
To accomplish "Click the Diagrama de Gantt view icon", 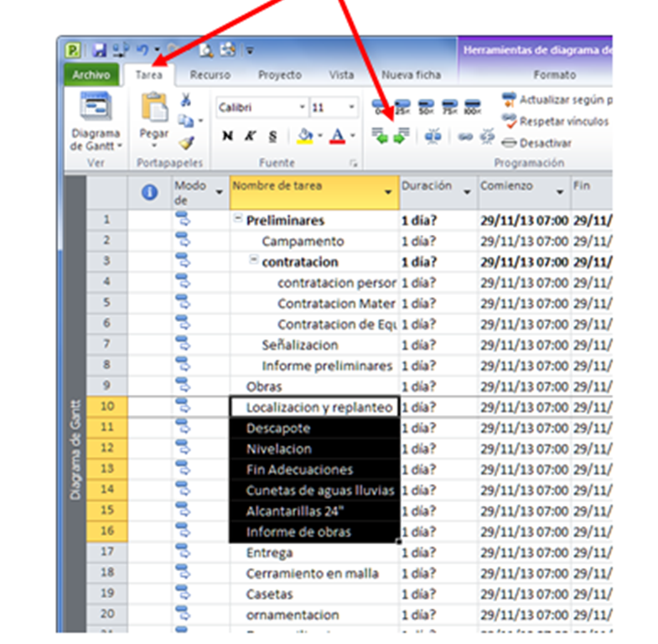I will pos(96,106).
